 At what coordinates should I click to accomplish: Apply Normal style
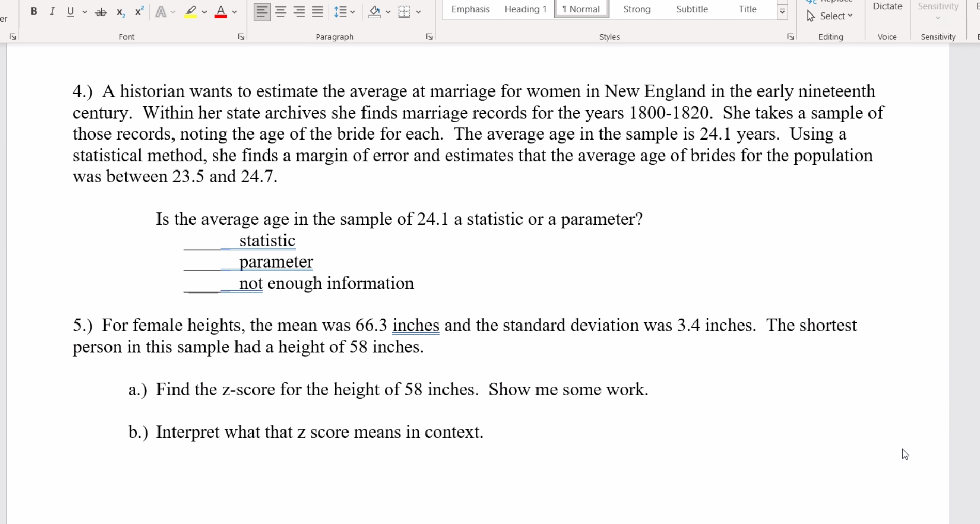[581, 9]
